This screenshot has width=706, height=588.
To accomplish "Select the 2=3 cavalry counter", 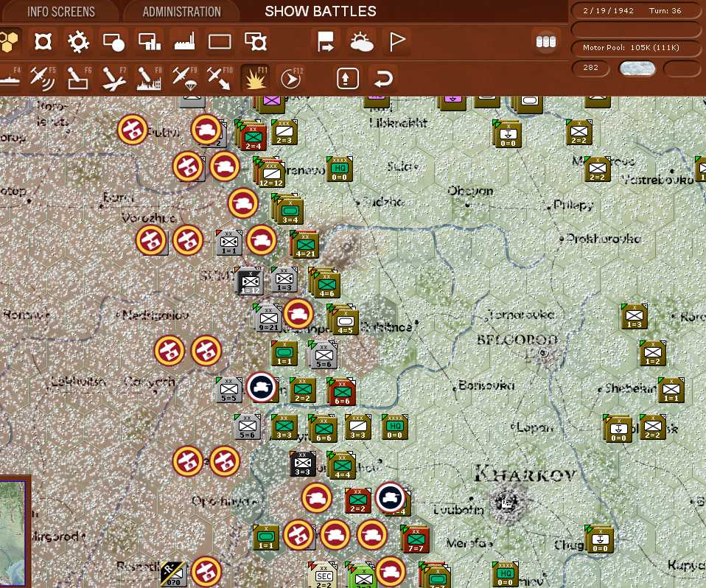I will pos(284,131).
